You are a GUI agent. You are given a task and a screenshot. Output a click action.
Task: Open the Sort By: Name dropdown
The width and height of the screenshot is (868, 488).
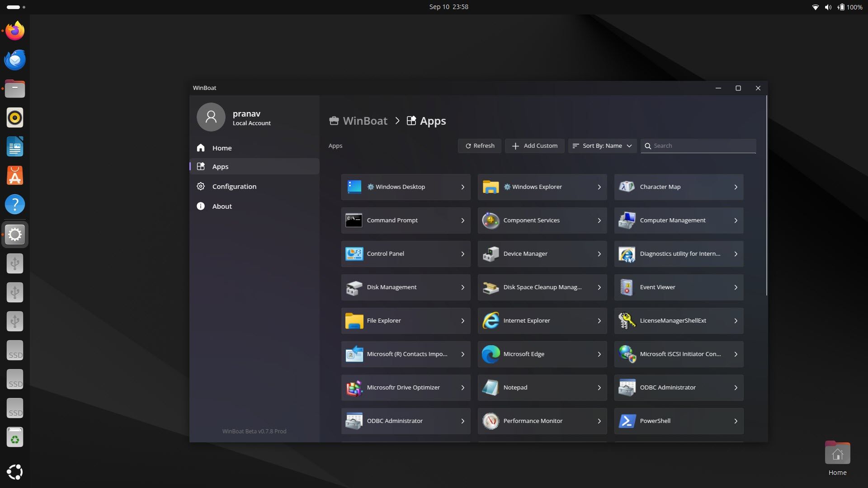pos(602,145)
